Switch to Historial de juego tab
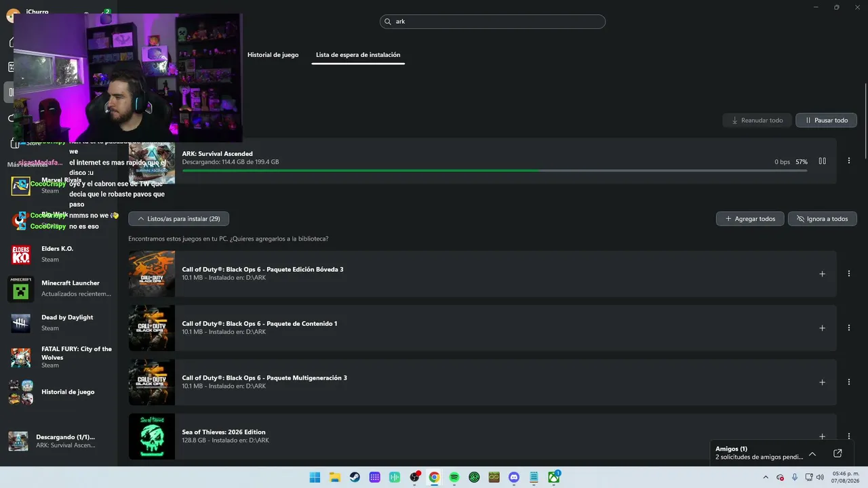868x488 pixels. click(x=273, y=55)
